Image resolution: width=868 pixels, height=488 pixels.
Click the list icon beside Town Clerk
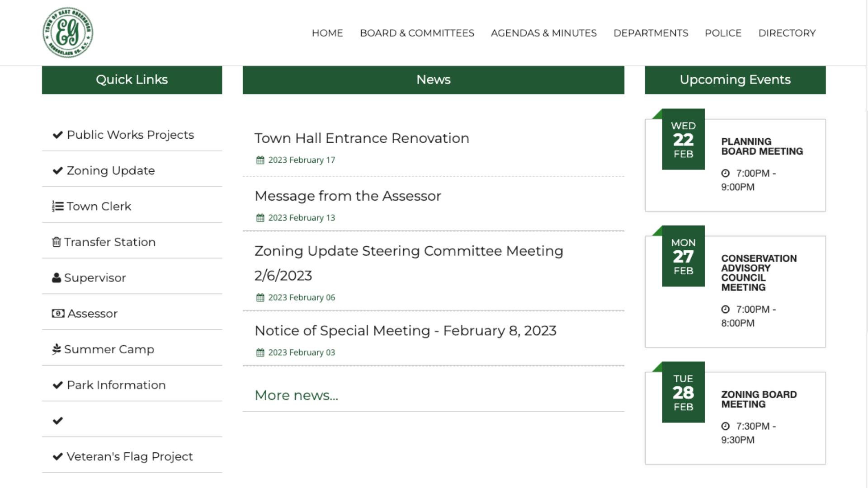(x=57, y=206)
